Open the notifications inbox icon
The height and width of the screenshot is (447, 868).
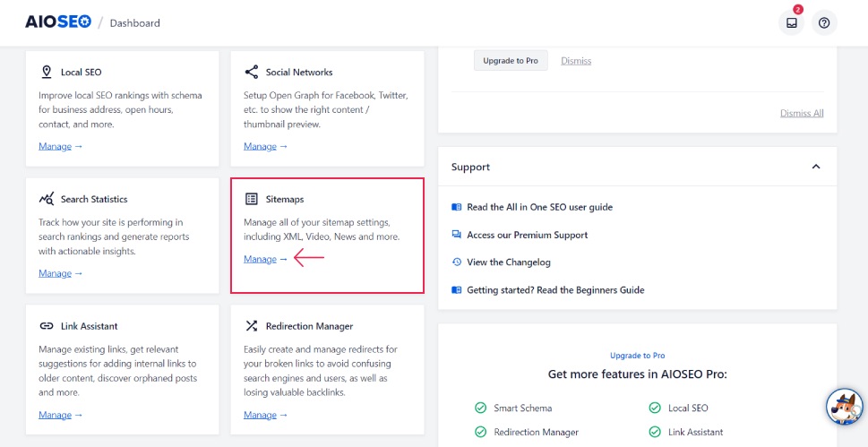tap(791, 22)
